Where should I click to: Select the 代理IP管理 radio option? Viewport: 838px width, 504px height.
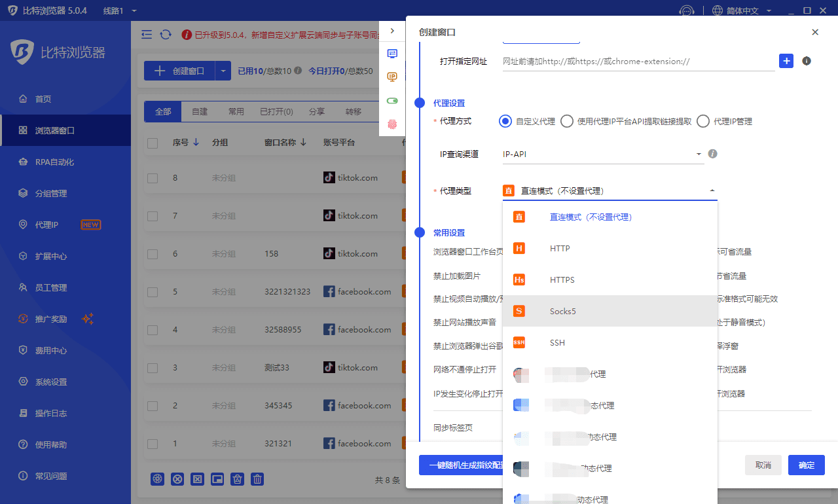click(x=703, y=121)
